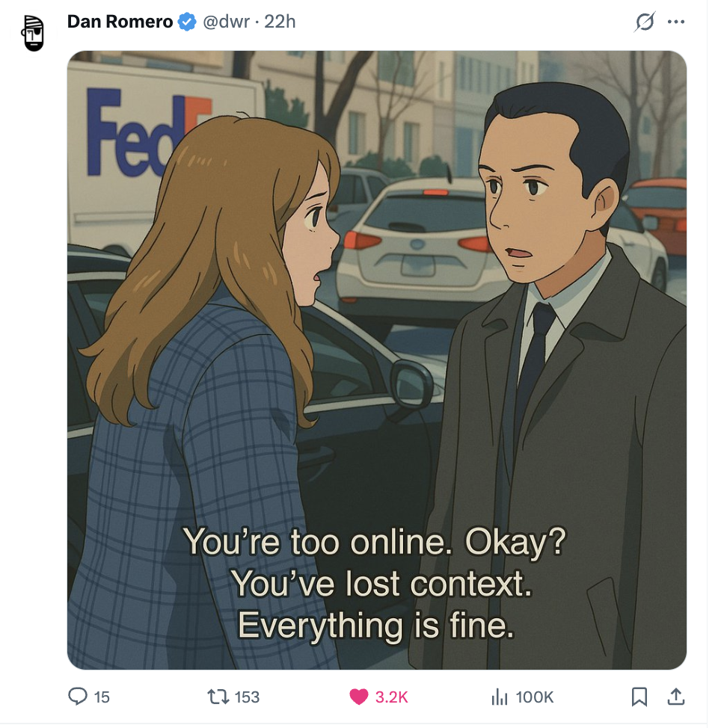Click the Grok explain post icon
The height and width of the screenshot is (728, 724).
click(645, 22)
